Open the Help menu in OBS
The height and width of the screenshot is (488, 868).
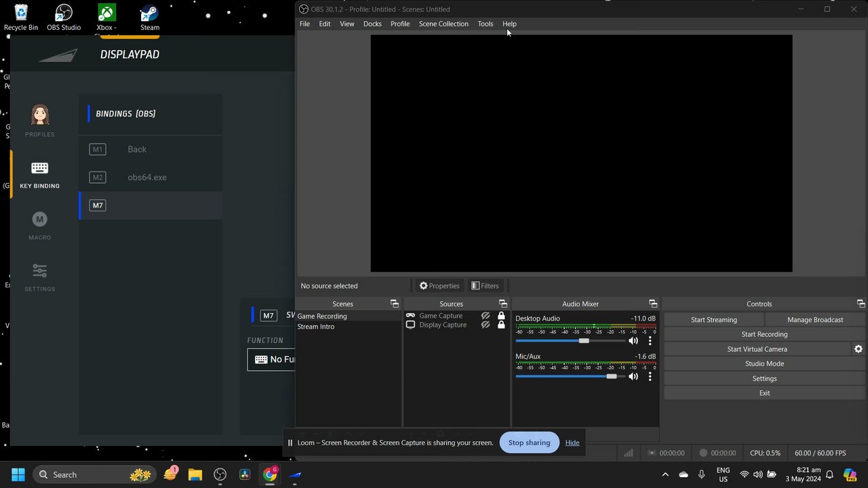(x=509, y=24)
